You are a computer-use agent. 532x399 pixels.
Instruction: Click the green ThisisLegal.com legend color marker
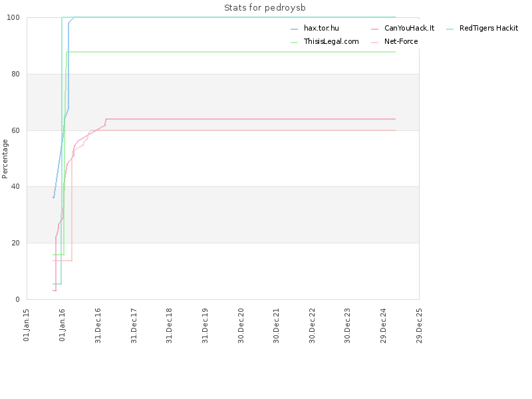coord(294,43)
